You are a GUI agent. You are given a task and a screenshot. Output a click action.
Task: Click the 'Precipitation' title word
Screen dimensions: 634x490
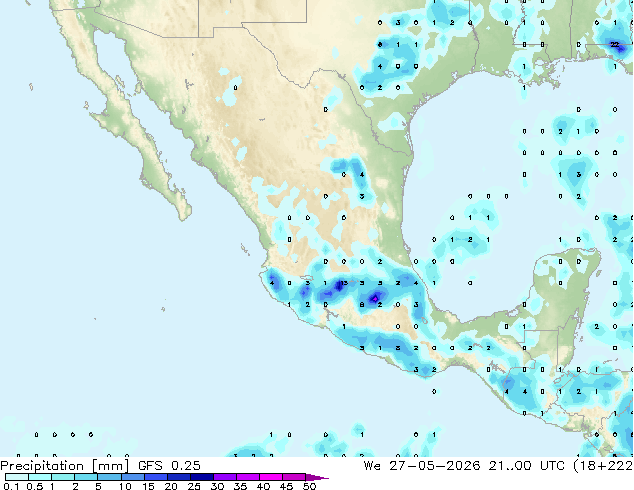42,466
